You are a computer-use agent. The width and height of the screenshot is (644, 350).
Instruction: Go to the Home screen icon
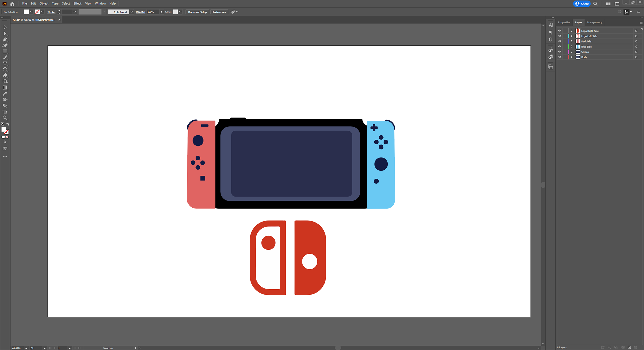12,4
